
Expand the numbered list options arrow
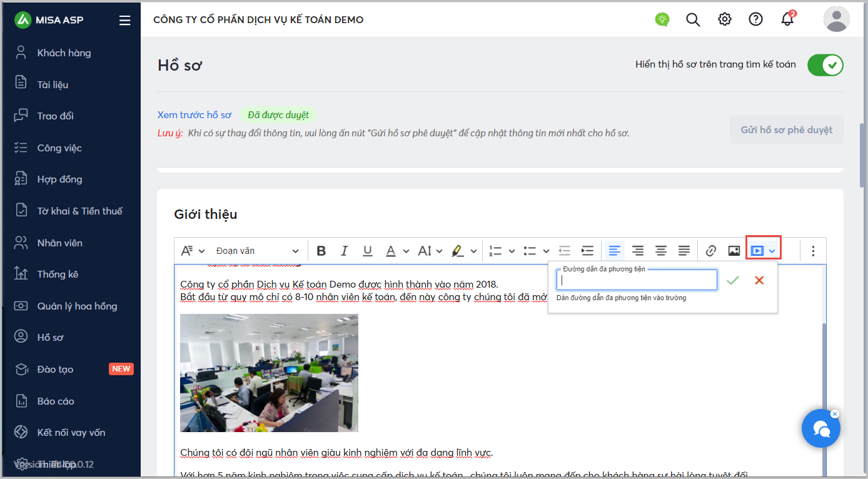coord(511,251)
